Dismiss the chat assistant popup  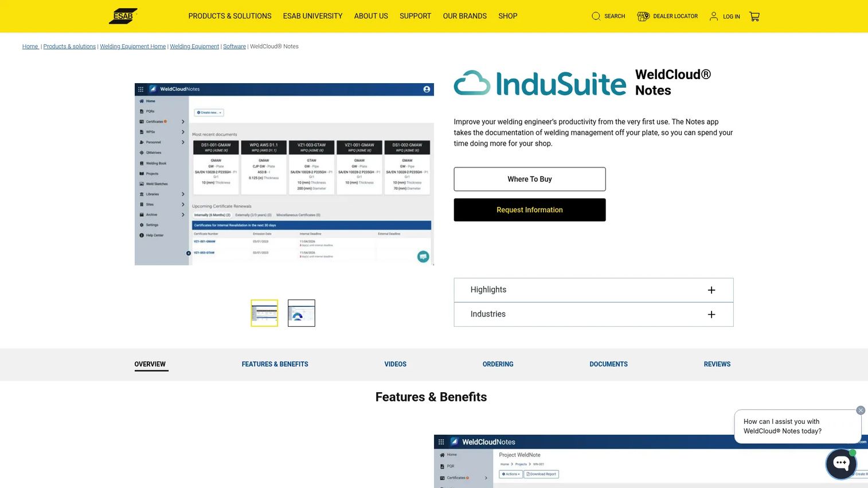861,410
